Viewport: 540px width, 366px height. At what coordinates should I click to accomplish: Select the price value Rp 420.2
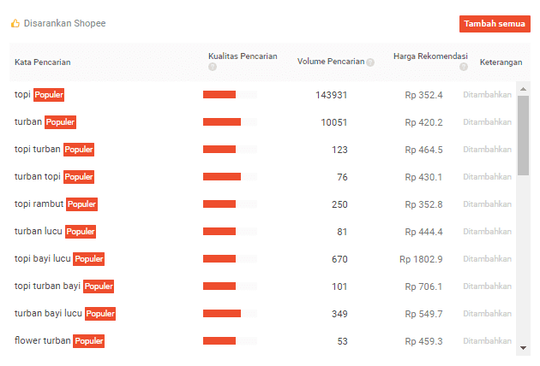(x=424, y=123)
